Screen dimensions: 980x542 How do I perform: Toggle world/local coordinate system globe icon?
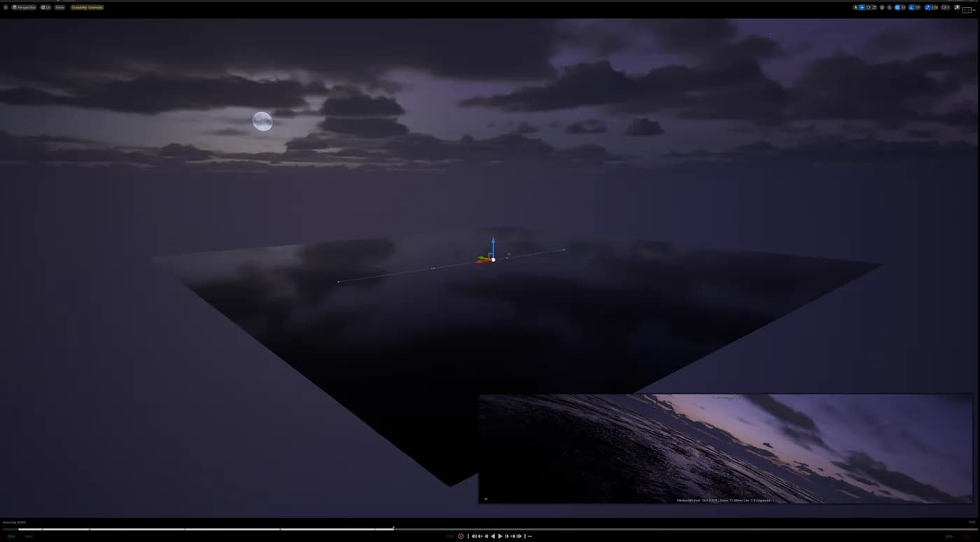882,7
